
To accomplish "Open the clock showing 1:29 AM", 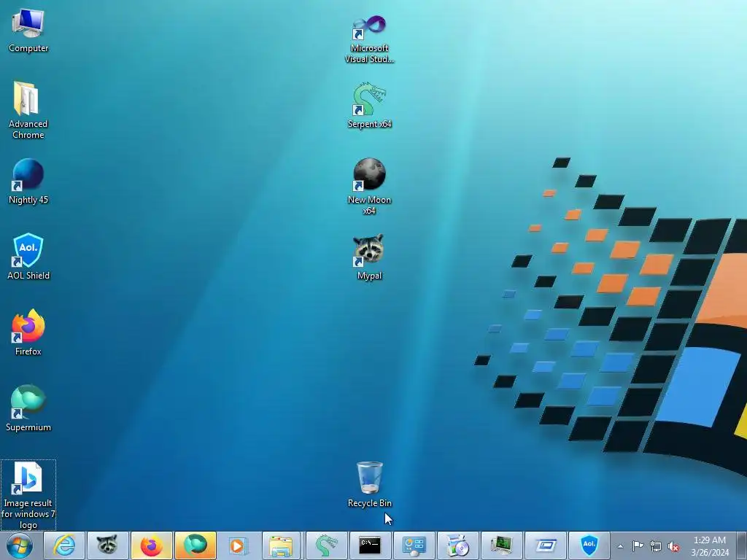I will tap(709, 546).
